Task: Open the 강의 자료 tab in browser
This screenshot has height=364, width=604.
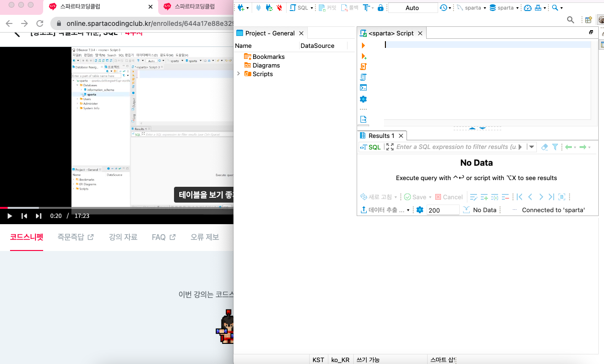Action: tap(123, 237)
